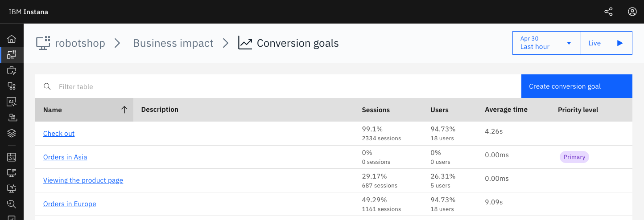Viewport: 644px width, 220px height.
Task: Open the Home icon in sidebar
Action: pyautogui.click(x=12, y=39)
